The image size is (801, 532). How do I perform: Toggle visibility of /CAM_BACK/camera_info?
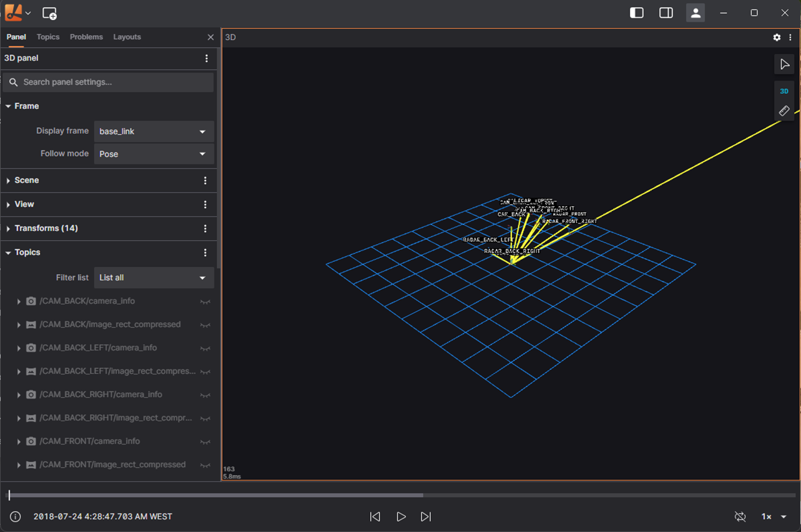click(x=205, y=302)
